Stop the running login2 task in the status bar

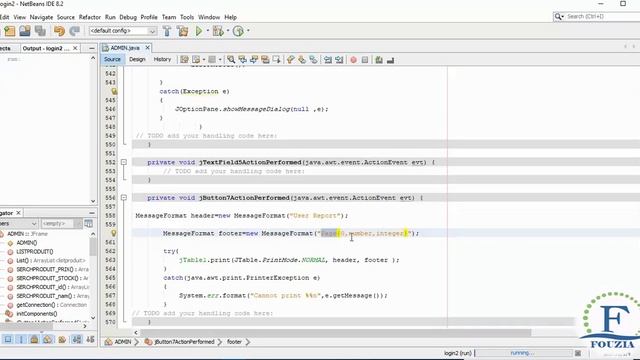(x=578, y=353)
